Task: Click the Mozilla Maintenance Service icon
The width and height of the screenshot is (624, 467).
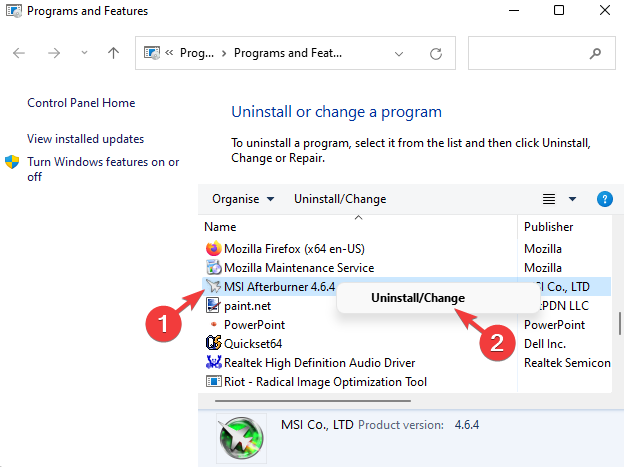Action: 213,268
